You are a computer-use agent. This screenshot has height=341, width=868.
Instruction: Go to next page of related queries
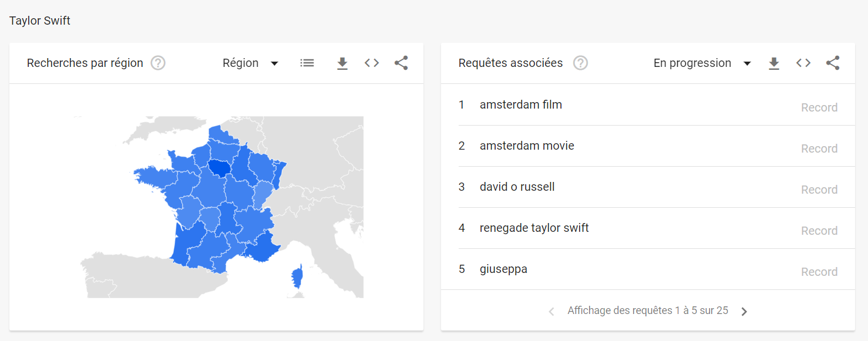click(744, 310)
